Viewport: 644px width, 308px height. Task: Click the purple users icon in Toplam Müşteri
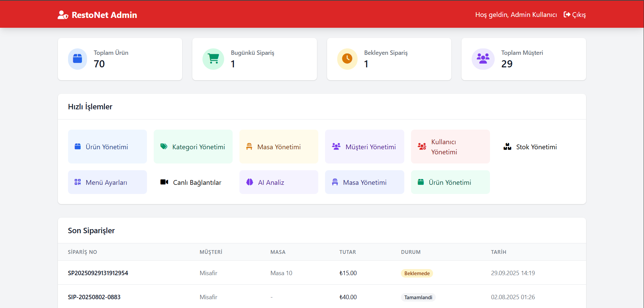[483, 59]
